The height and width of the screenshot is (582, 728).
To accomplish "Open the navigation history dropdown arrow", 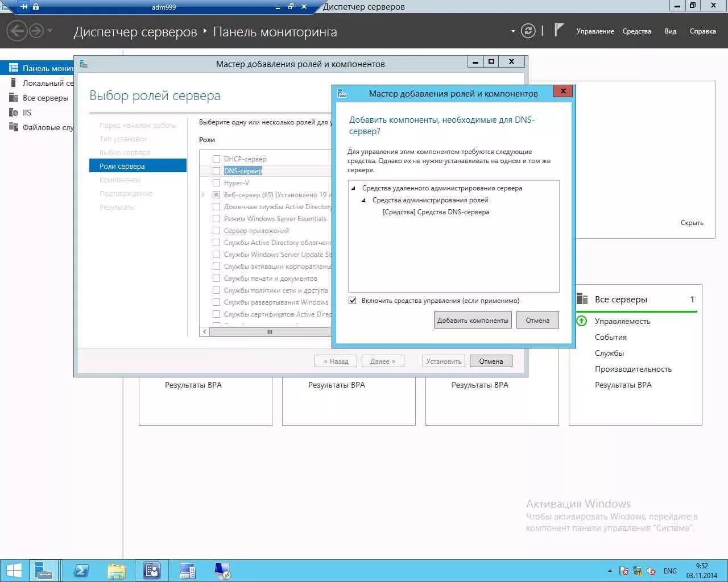I will [50, 31].
